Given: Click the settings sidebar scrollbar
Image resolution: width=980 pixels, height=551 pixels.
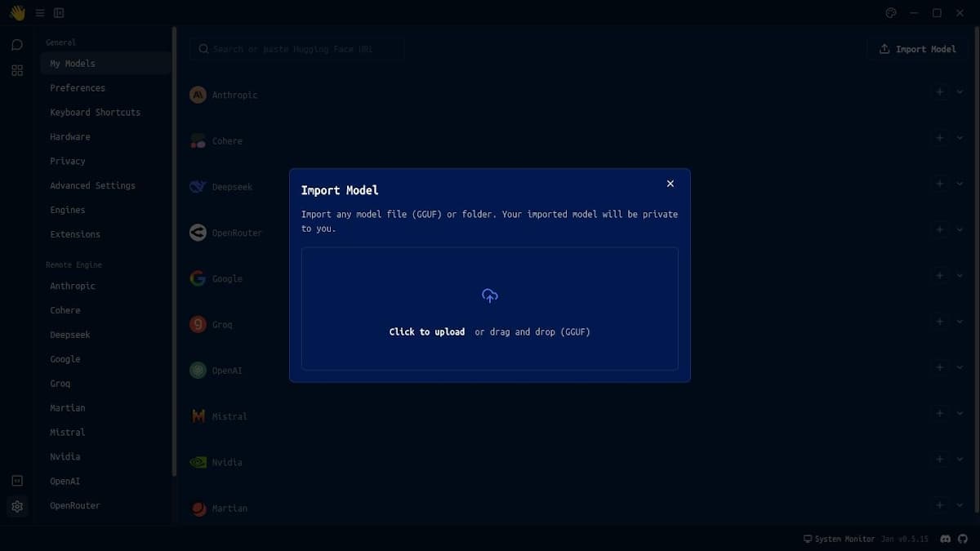Looking at the screenshot, I should [174, 251].
